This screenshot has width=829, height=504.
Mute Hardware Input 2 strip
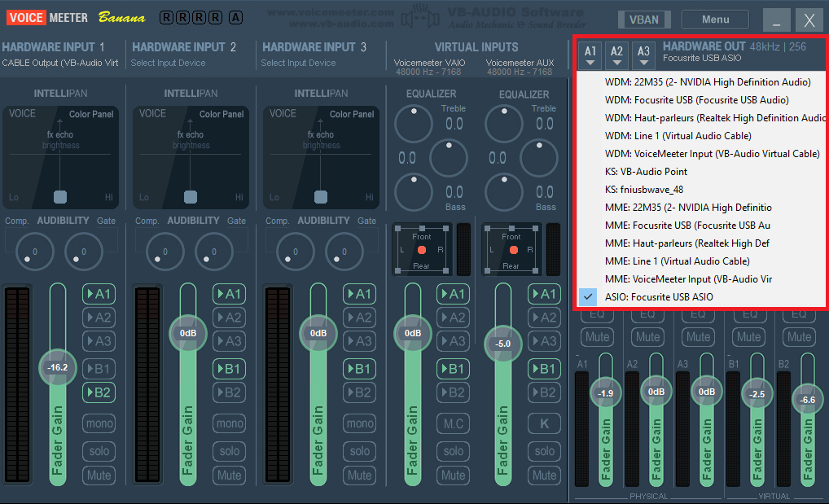(230, 475)
